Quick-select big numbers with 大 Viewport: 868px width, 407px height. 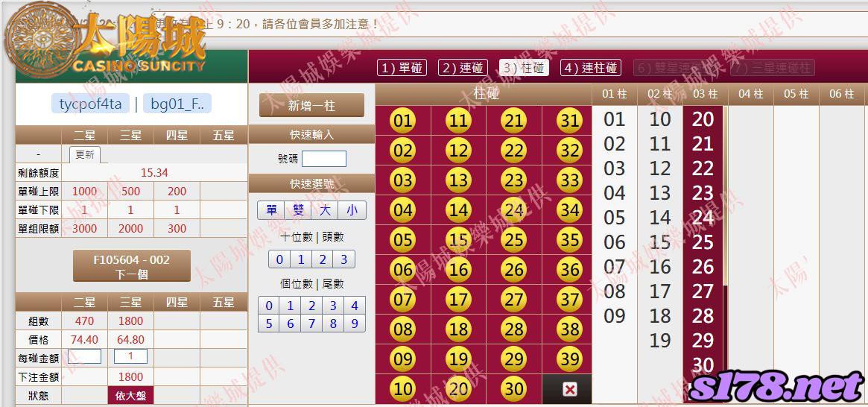pyautogui.click(x=326, y=210)
